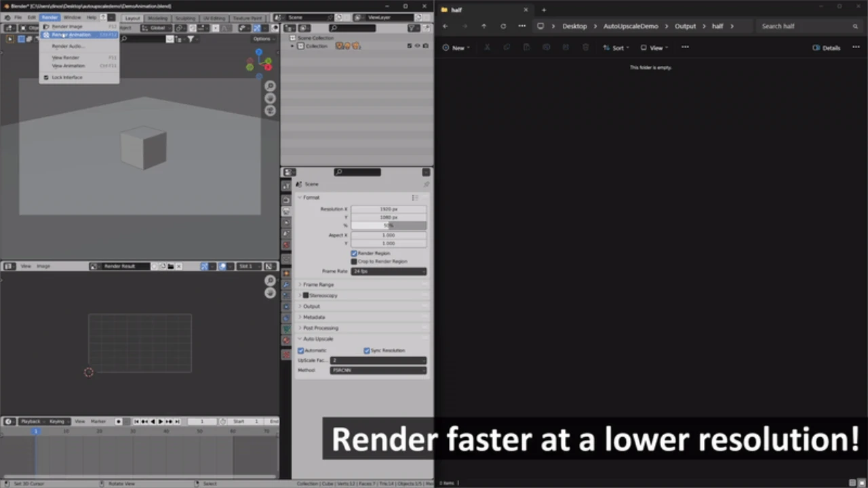Click the zoom magnifier icon in the 3D viewport
Screen dimensions: 868x488
(x=270, y=86)
